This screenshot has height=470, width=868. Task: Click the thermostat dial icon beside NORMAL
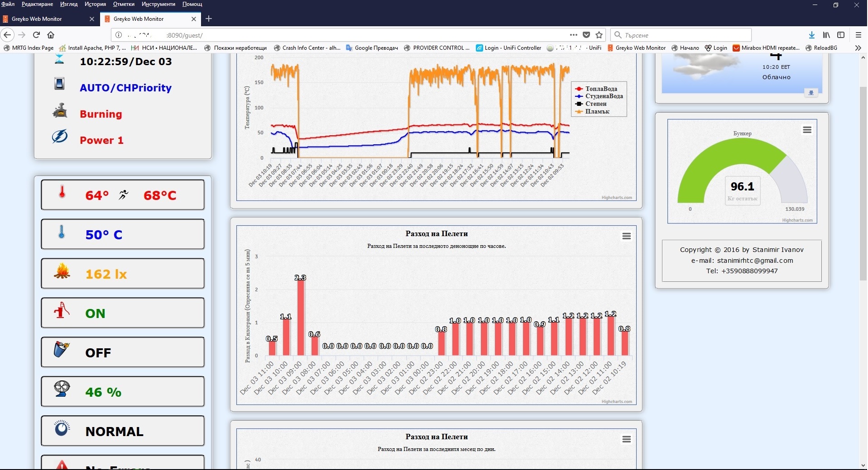(62, 428)
